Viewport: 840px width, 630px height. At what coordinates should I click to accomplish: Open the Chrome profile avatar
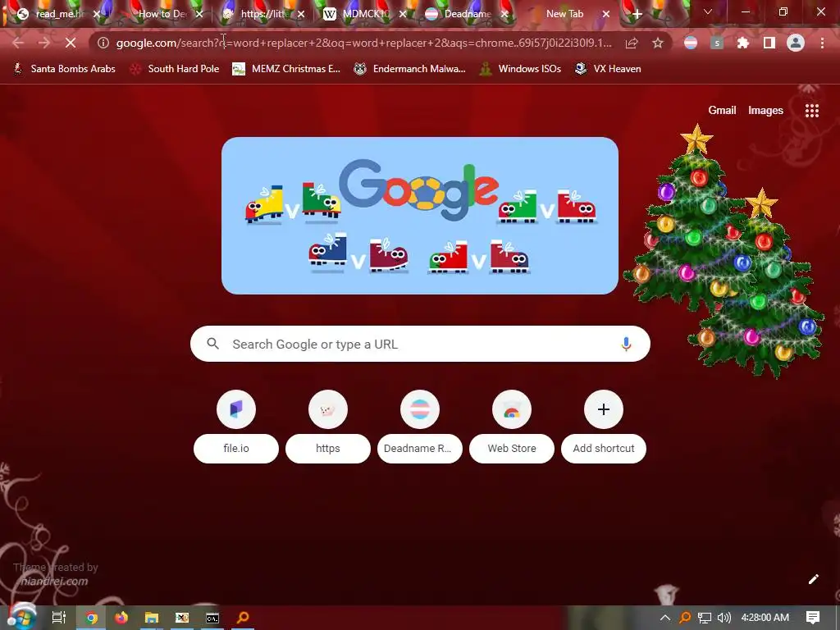[x=796, y=43]
